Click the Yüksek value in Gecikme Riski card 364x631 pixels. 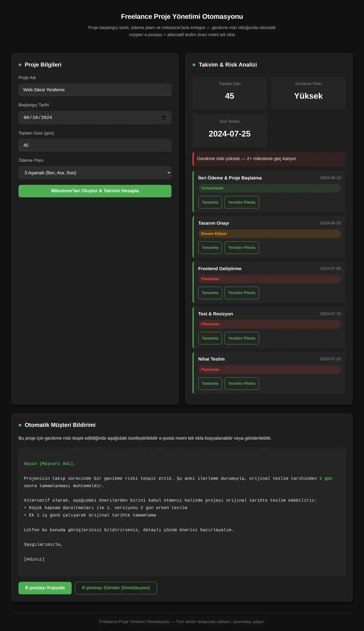point(308,96)
